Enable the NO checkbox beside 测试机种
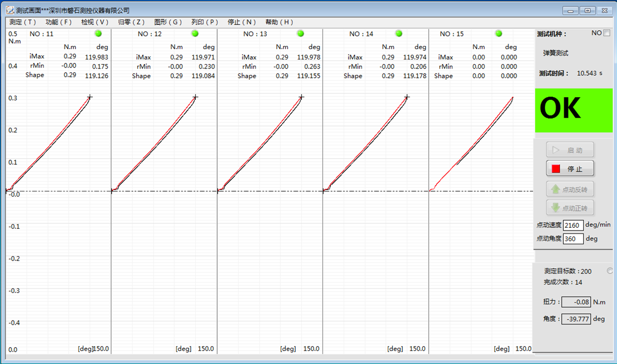The image size is (617, 364). [607, 33]
